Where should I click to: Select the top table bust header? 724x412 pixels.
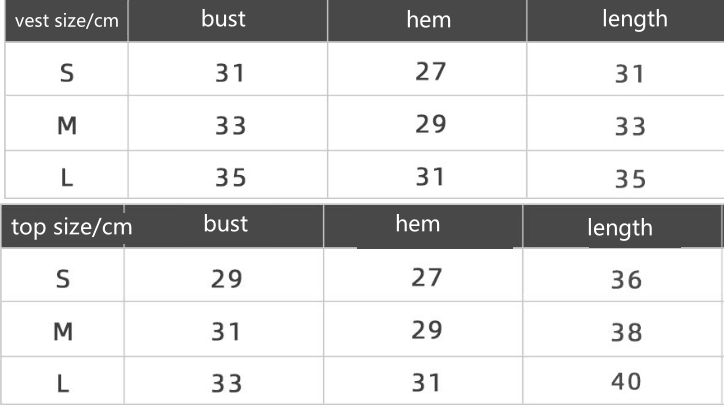(x=224, y=226)
